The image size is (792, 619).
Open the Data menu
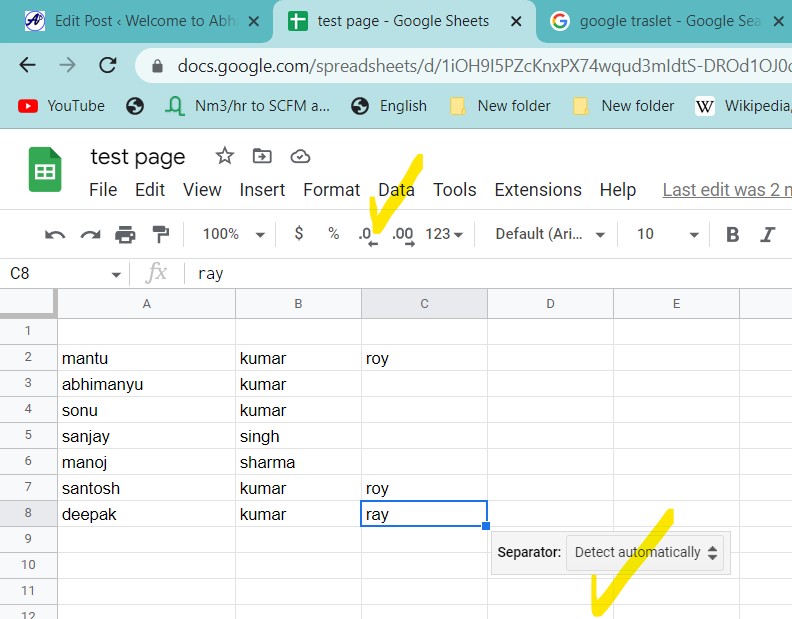click(x=397, y=190)
